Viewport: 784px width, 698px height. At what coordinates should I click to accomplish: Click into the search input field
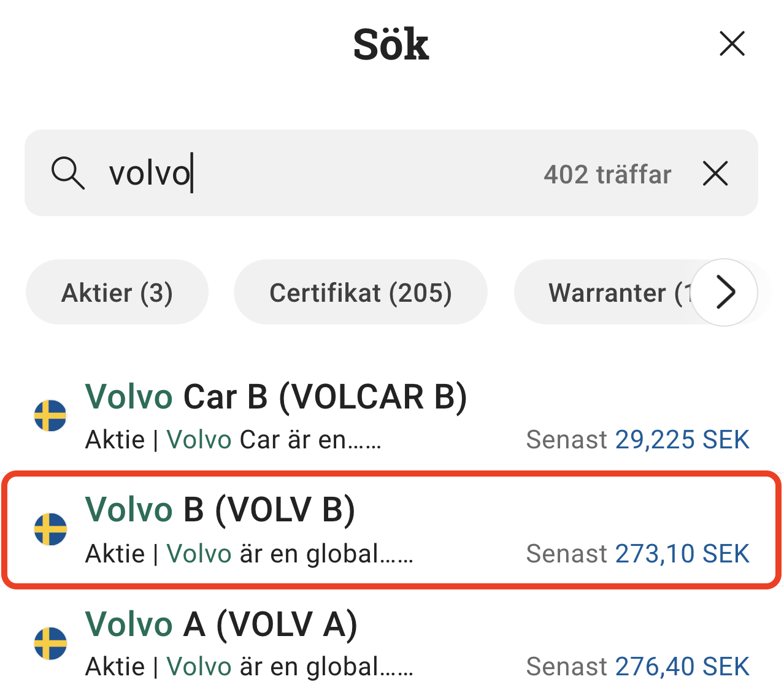click(319, 173)
